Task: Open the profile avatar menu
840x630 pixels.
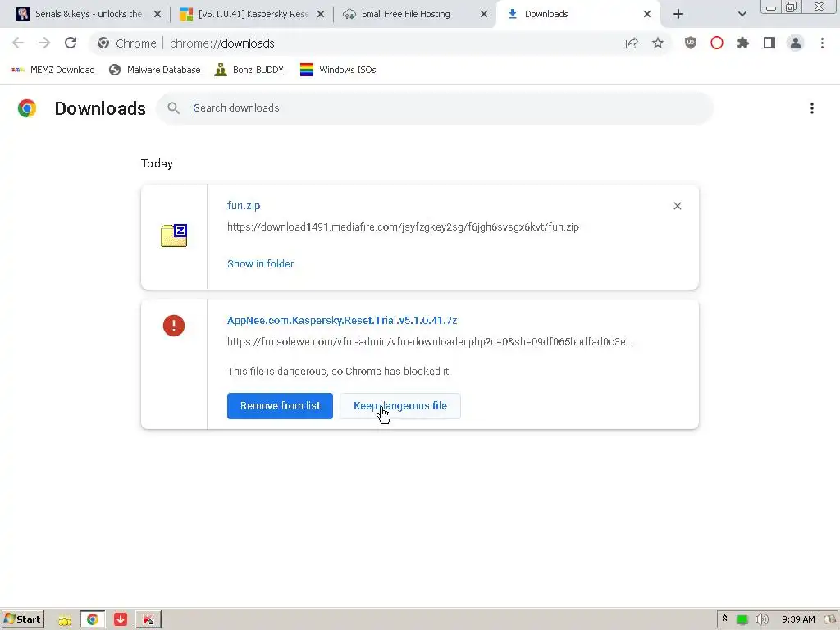Action: [796, 43]
